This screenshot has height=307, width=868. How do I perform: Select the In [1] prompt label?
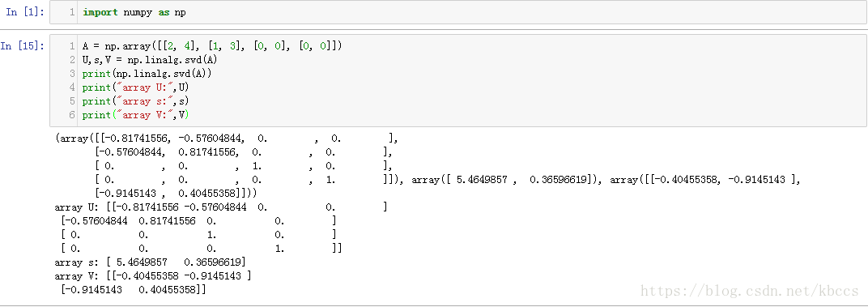tap(25, 12)
